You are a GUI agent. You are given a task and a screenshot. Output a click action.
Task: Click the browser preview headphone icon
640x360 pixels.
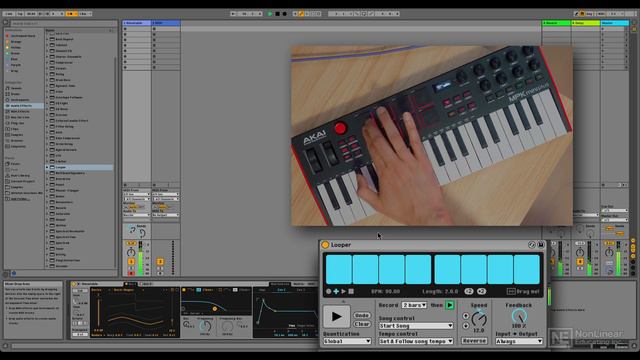coord(14,273)
